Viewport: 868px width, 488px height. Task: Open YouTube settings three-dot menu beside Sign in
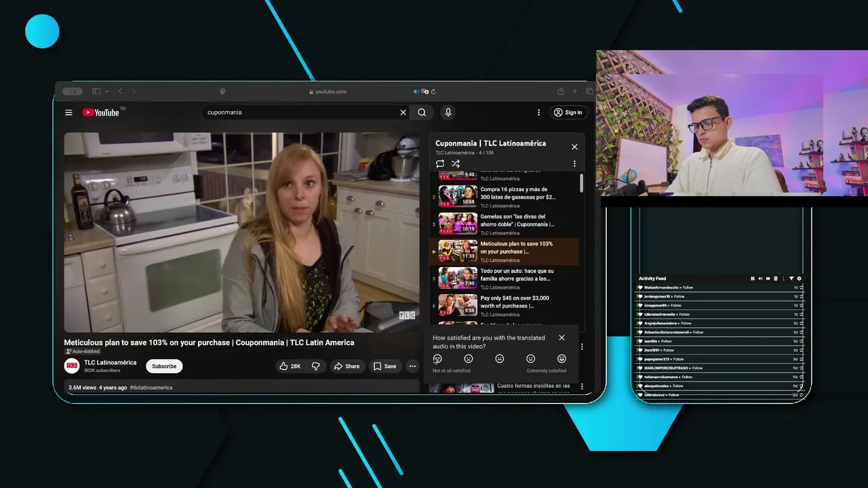pos(538,113)
